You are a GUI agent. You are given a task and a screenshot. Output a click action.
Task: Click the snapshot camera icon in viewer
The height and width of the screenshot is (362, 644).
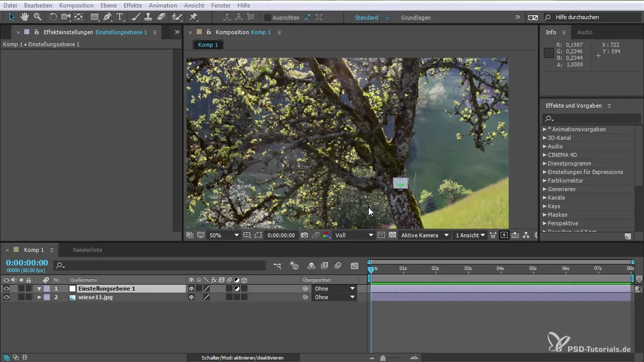(304, 235)
